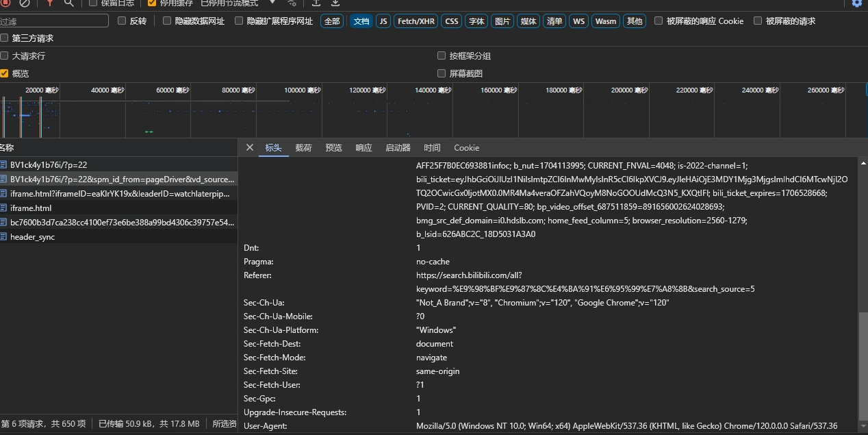This screenshot has height=435, width=868.
Task: Enable 按框架分组 group by frame
Action: [442, 55]
